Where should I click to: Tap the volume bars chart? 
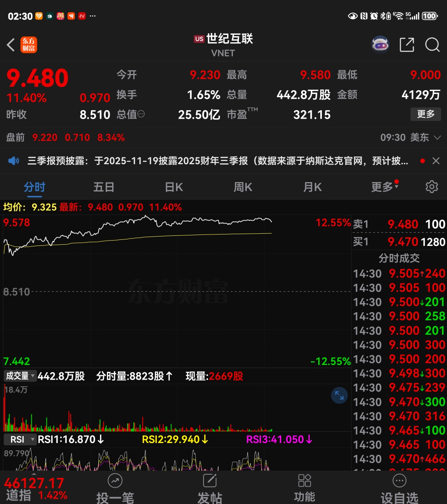[x=177, y=408]
